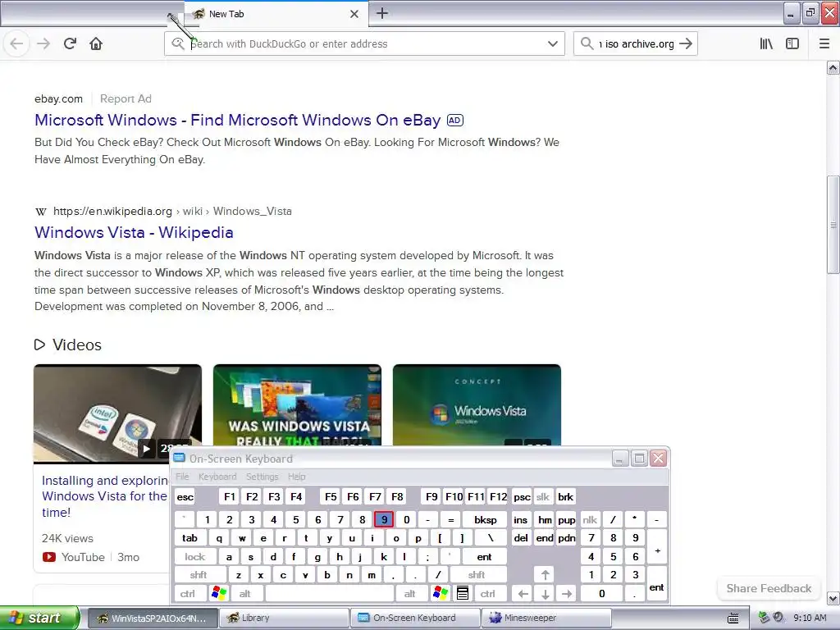The height and width of the screenshot is (630, 840).
Task: Select the New Tab browser tab
Action: pyautogui.click(x=276, y=14)
